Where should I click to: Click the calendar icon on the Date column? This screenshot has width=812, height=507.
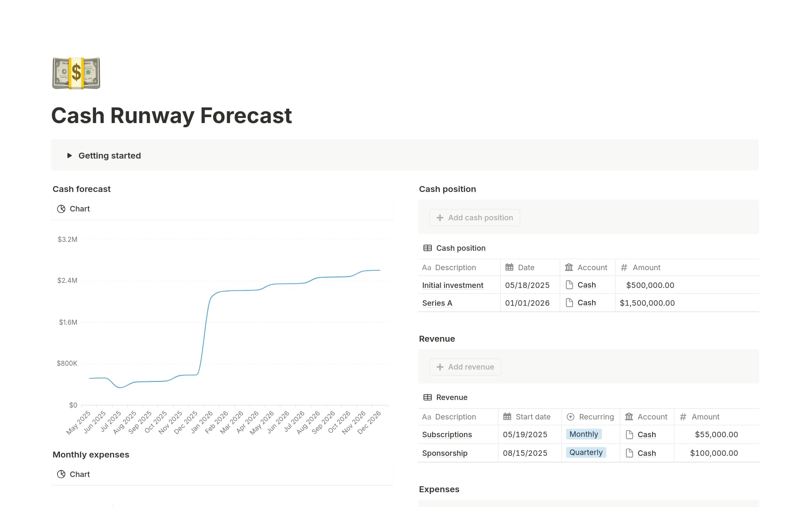(x=509, y=267)
